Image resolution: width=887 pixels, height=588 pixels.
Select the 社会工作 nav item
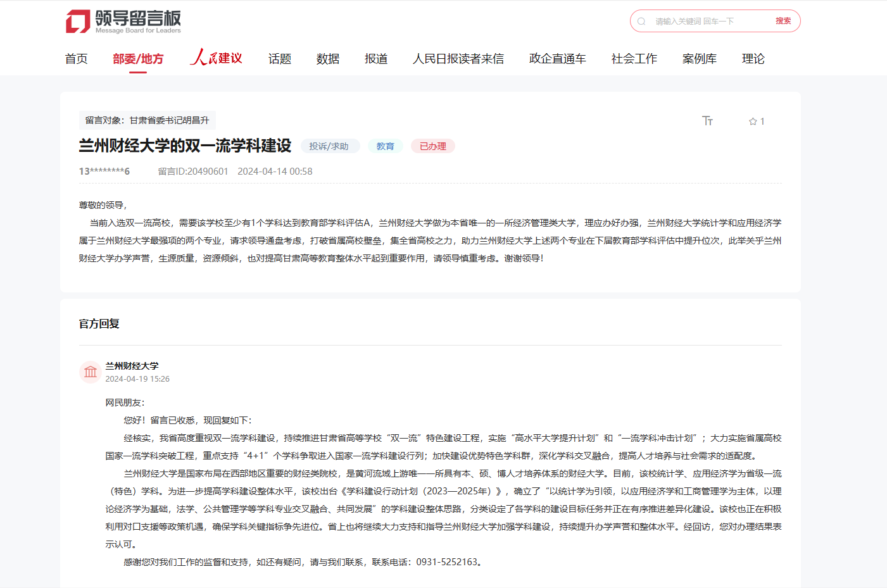click(x=634, y=59)
